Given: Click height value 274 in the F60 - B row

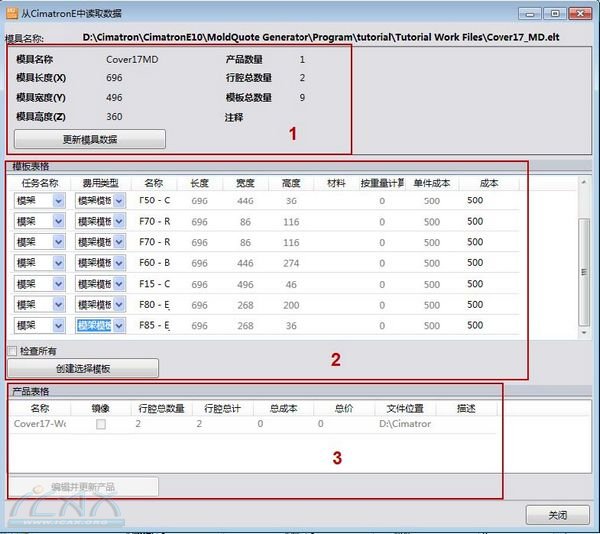Looking at the screenshot, I should click(x=291, y=263).
